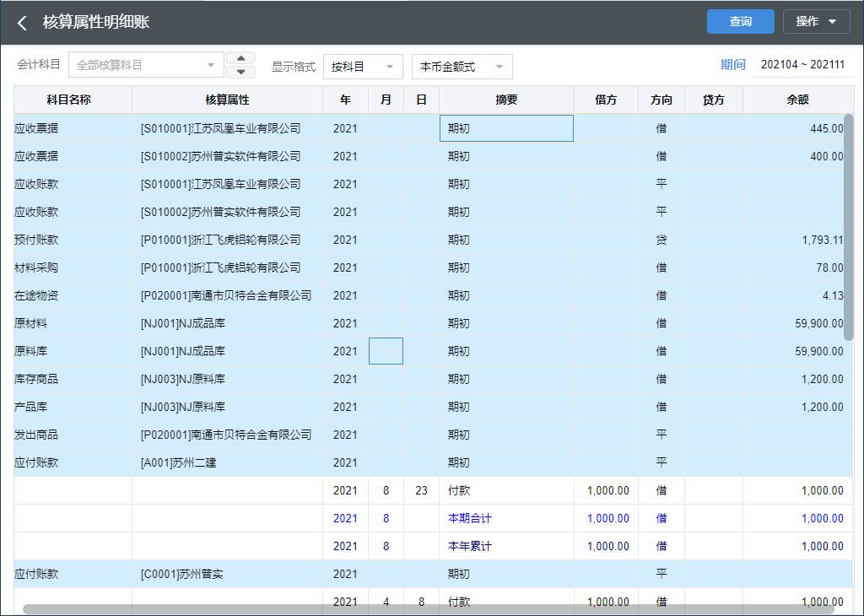Select the balance cell 1,793.11
Image resolution: width=864 pixels, height=616 pixels.
(797, 240)
